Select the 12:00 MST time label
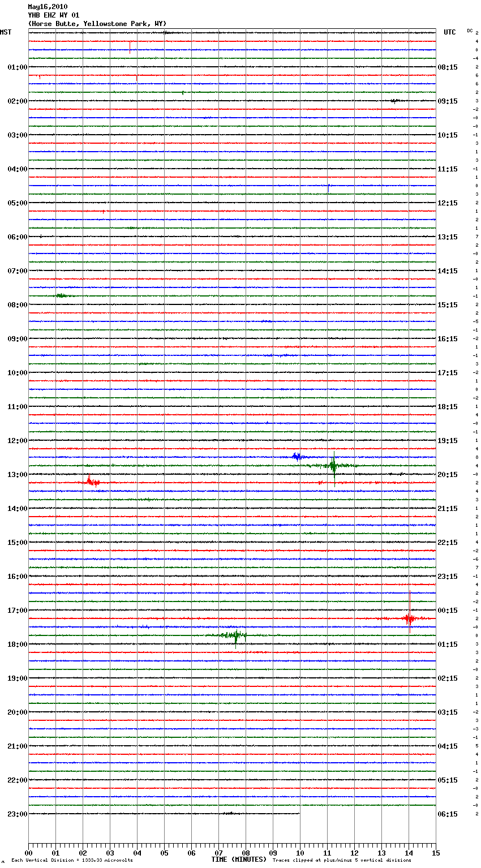The height and width of the screenshot is (868, 481). (18, 441)
